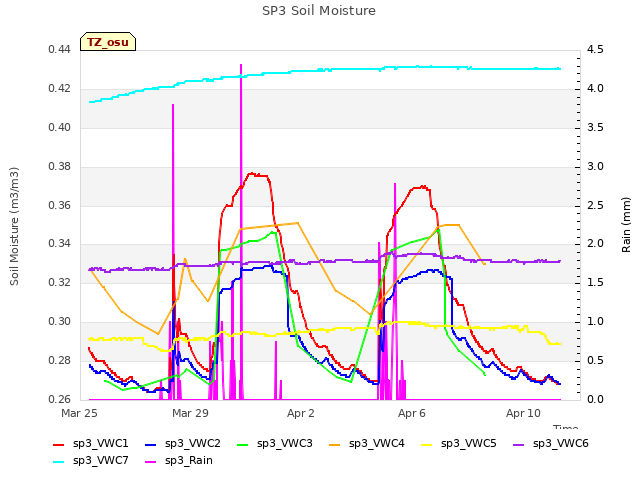640x480 pixels.
Task: Click the Mar 29 date tick label
Action: point(190,413)
